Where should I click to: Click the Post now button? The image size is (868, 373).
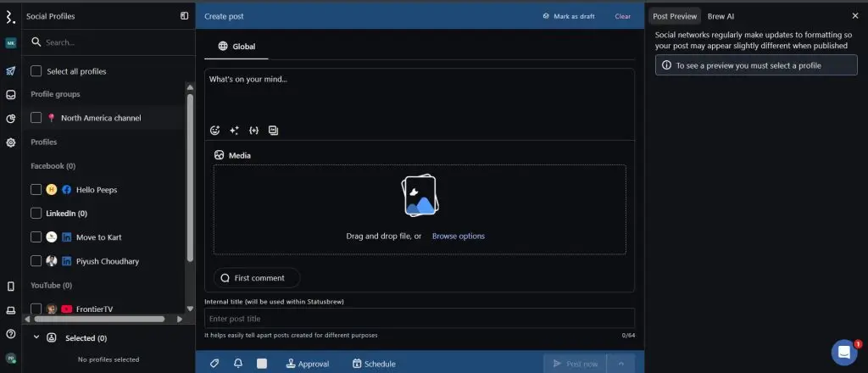(576, 364)
